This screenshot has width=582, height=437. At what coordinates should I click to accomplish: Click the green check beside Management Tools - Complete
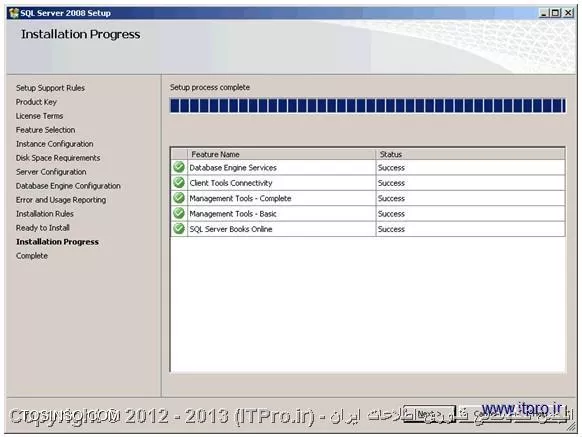click(x=179, y=198)
